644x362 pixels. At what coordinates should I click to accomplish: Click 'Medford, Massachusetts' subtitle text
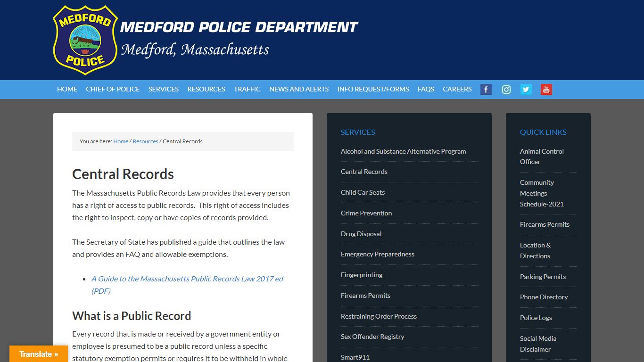(x=195, y=49)
